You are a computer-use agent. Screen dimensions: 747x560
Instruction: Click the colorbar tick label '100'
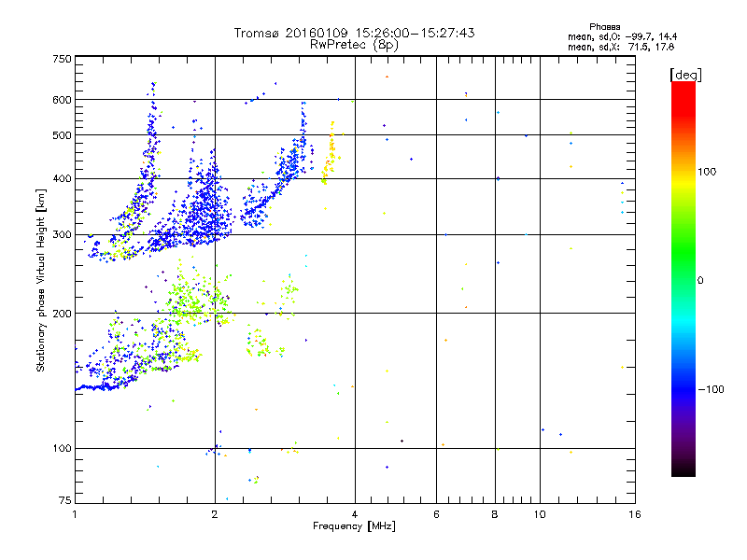(707, 172)
